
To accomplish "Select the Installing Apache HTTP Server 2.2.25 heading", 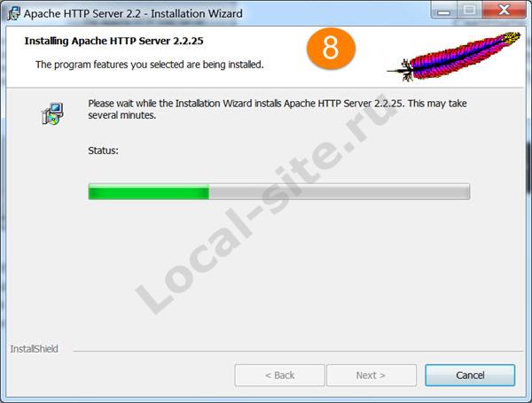I will pos(114,41).
